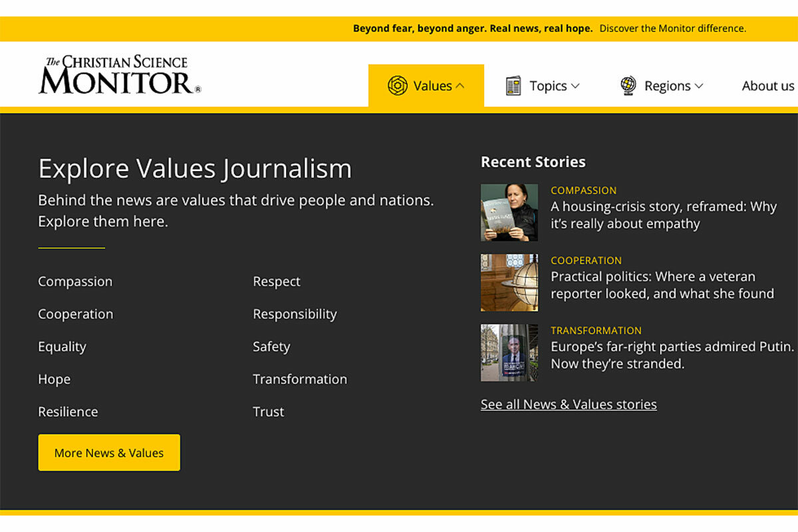This screenshot has height=532, width=798.
Task: Open the About us menu item
Action: click(x=767, y=86)
